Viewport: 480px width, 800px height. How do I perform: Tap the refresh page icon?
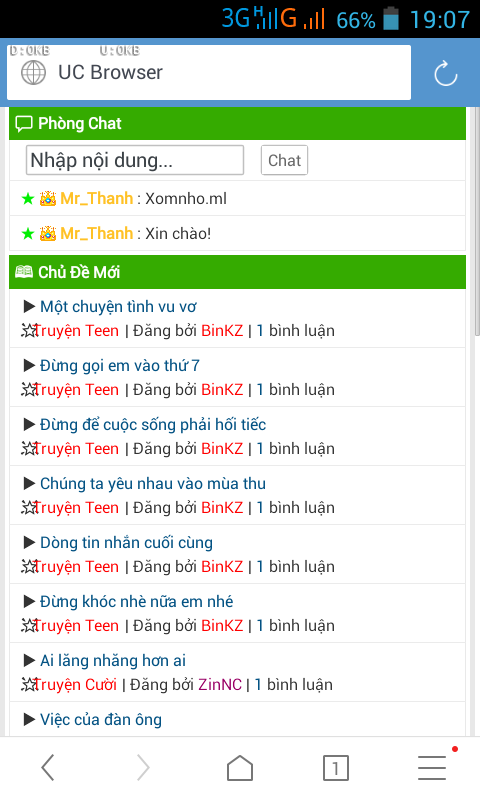pos(445,73)
